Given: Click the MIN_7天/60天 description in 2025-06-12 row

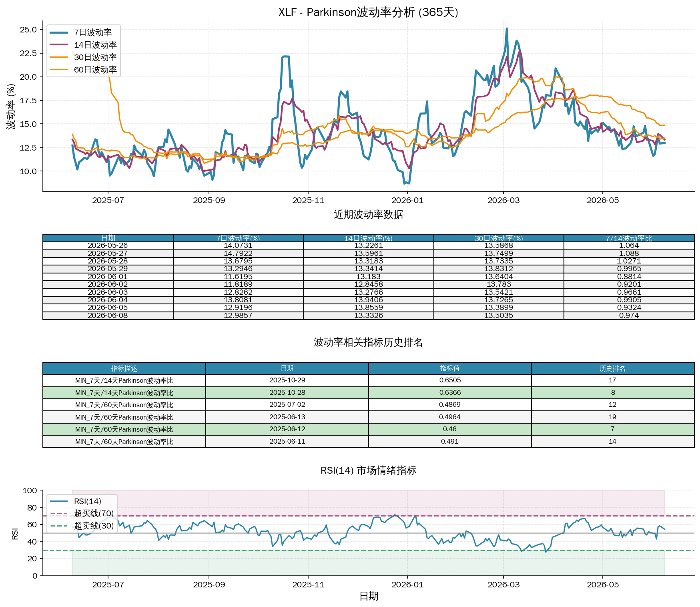Looking at the screenshot, I should coord(124,429).
